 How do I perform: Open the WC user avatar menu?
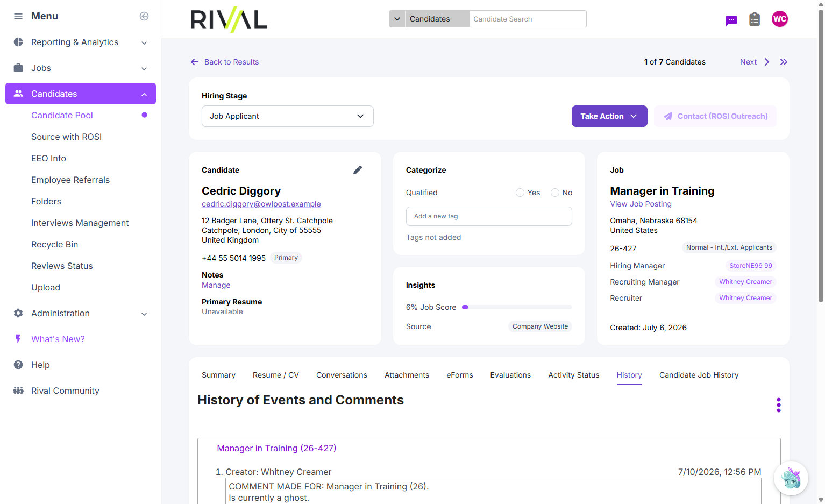click(x=780, y=19)
